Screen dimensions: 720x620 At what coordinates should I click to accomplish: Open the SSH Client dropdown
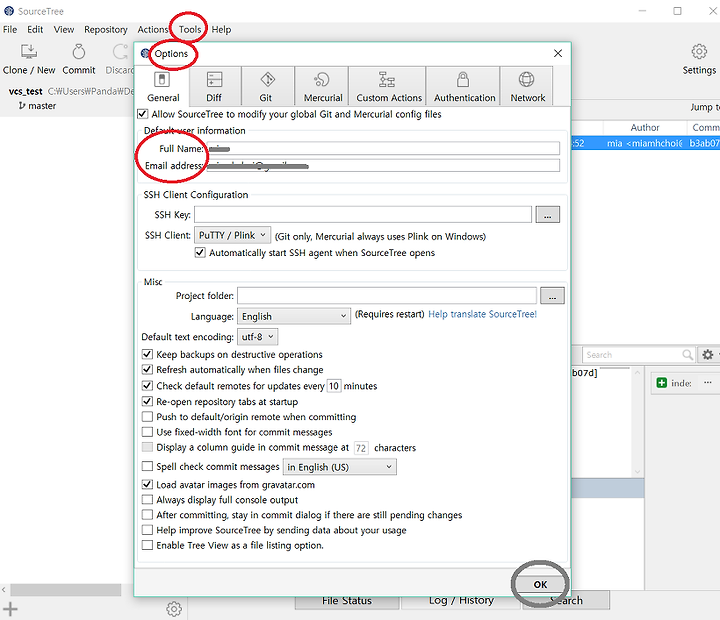pos(232,235)
